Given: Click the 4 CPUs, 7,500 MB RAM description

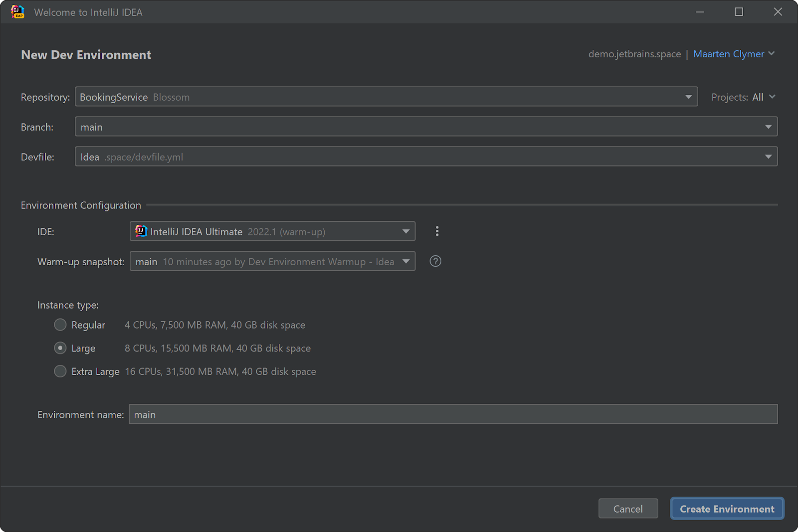Looking at the screenshot, I should (215, 325).
